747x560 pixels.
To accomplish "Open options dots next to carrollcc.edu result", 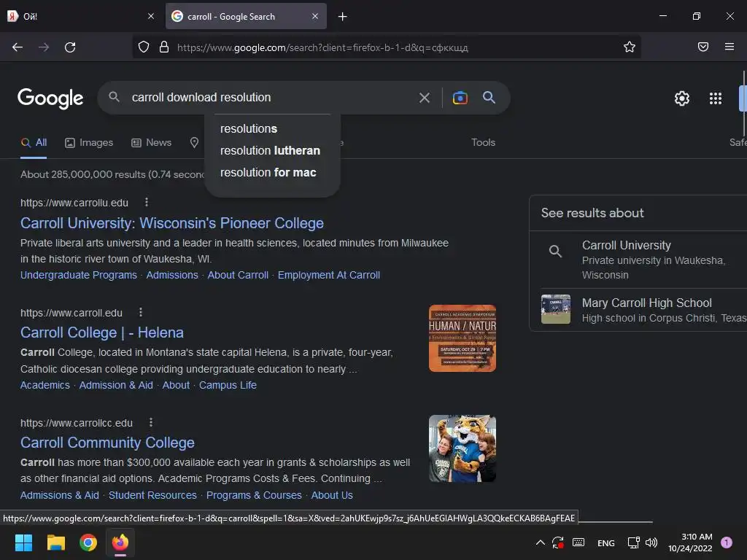I will coord(150,422).
